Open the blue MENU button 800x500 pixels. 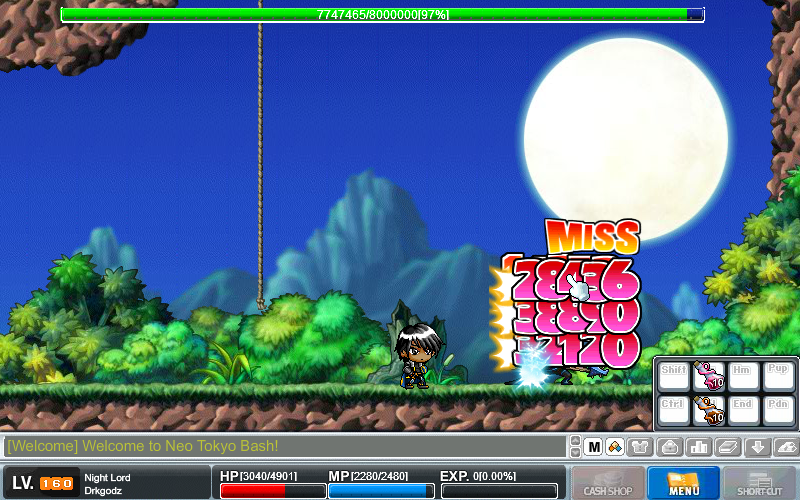[x=683, y=483]
